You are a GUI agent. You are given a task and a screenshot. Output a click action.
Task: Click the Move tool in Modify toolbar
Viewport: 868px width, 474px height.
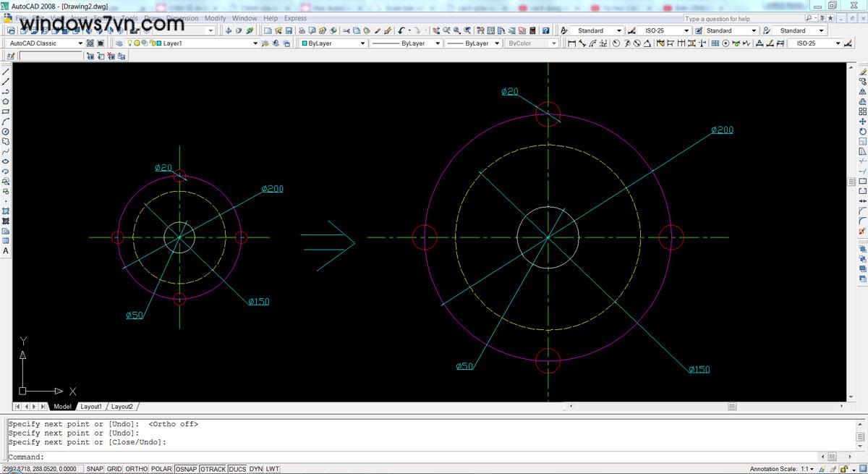(863, 122)
